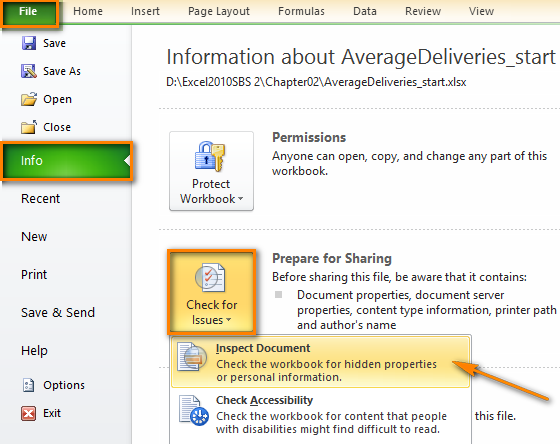The height and width of the screenshot is (444, 560).
Task: Click the Information about AverageDeliveries_start heading
Action: tap(361, 57)
